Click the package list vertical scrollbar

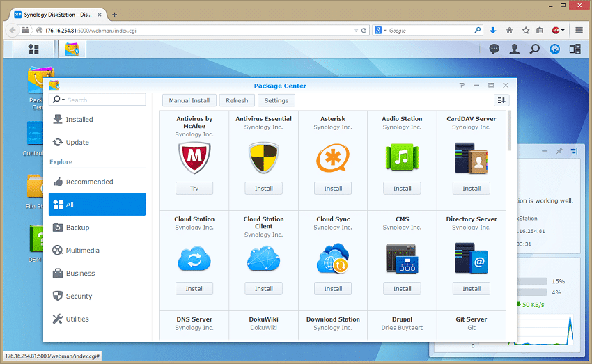509,131
